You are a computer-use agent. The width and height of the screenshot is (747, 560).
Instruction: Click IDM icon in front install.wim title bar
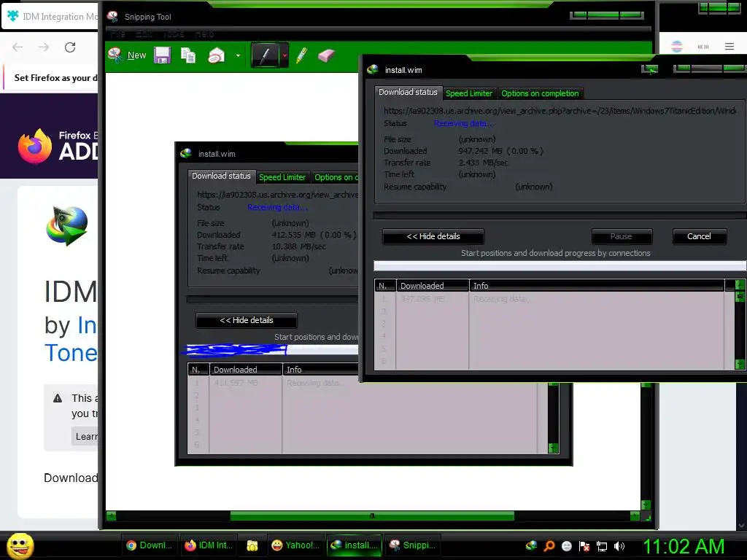(x=373, y=69)
